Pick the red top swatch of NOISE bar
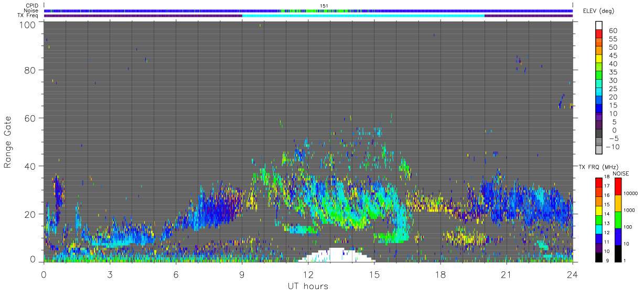Screen dimensions: 644x297 618,186
